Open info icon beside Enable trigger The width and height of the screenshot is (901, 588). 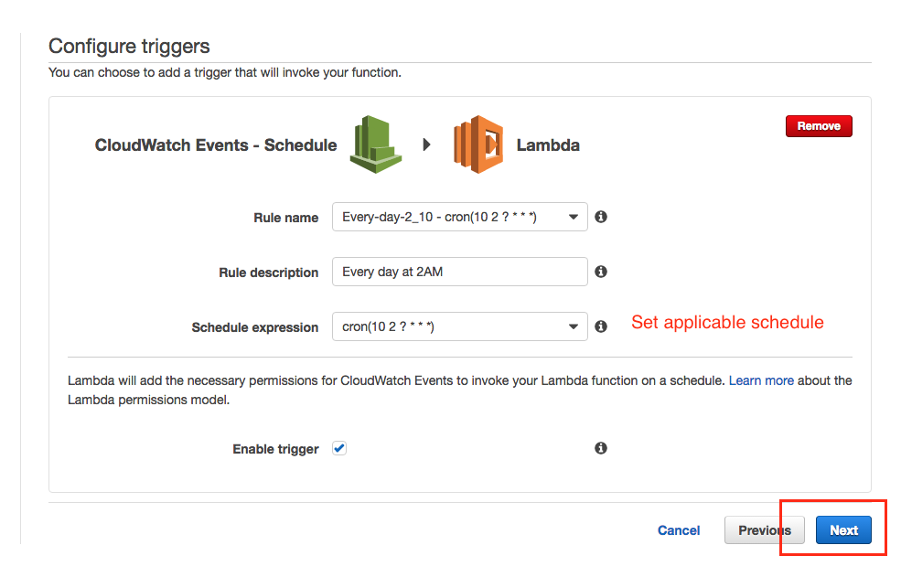[601, 448]
